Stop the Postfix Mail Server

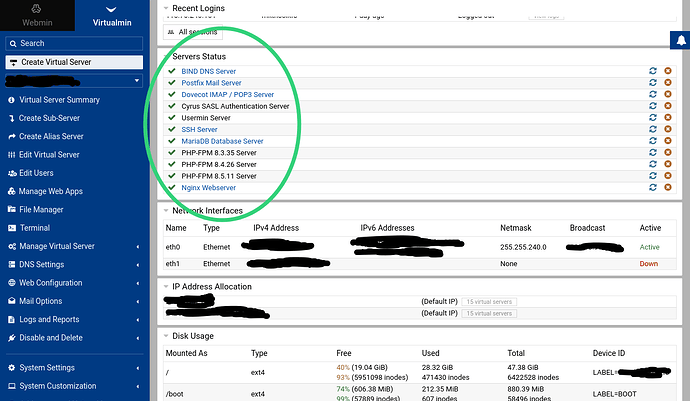(x=668, y=82)
